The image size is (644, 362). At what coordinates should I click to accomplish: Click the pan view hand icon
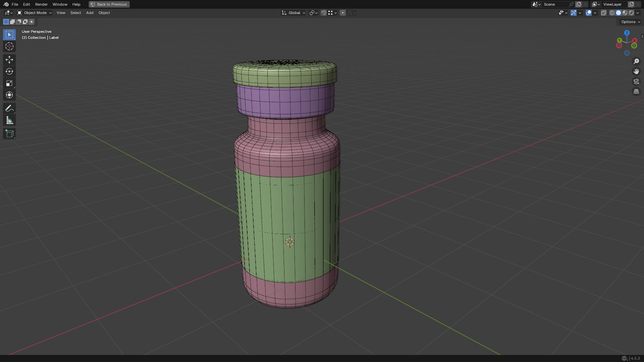636,71
